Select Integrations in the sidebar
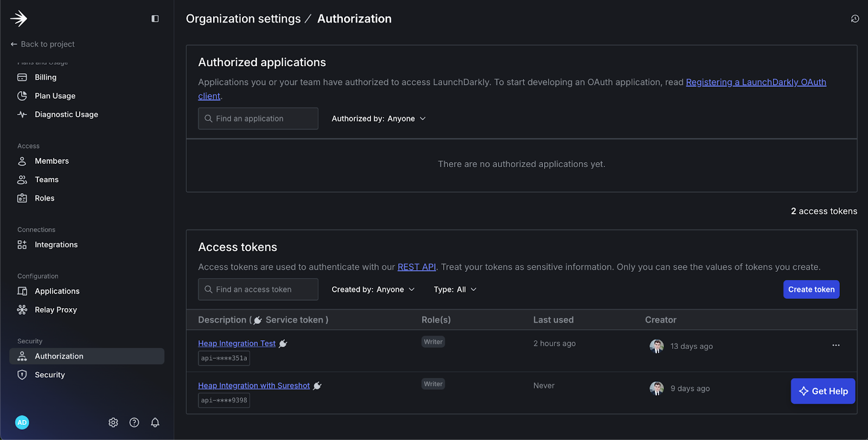 pos(56,245)
